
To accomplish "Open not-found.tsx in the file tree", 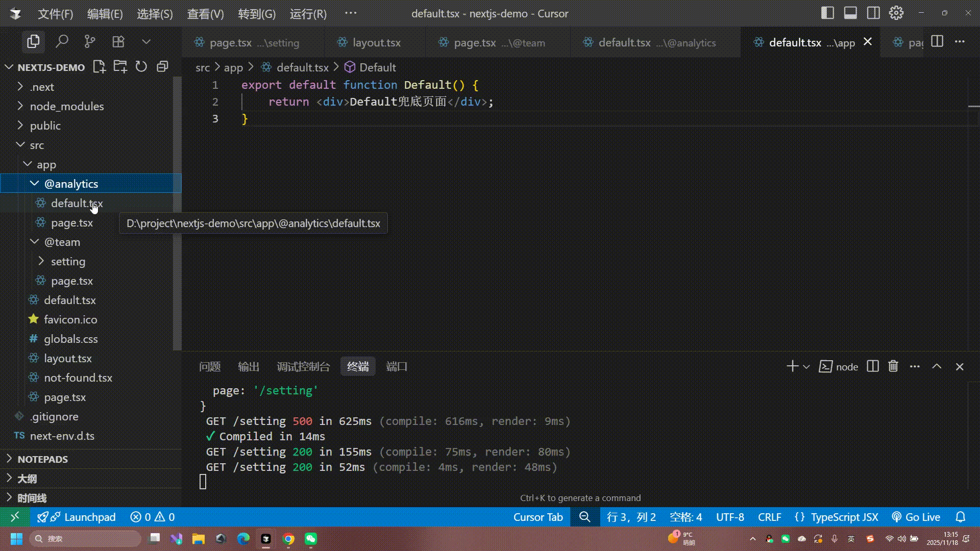I will pos(78,378).
